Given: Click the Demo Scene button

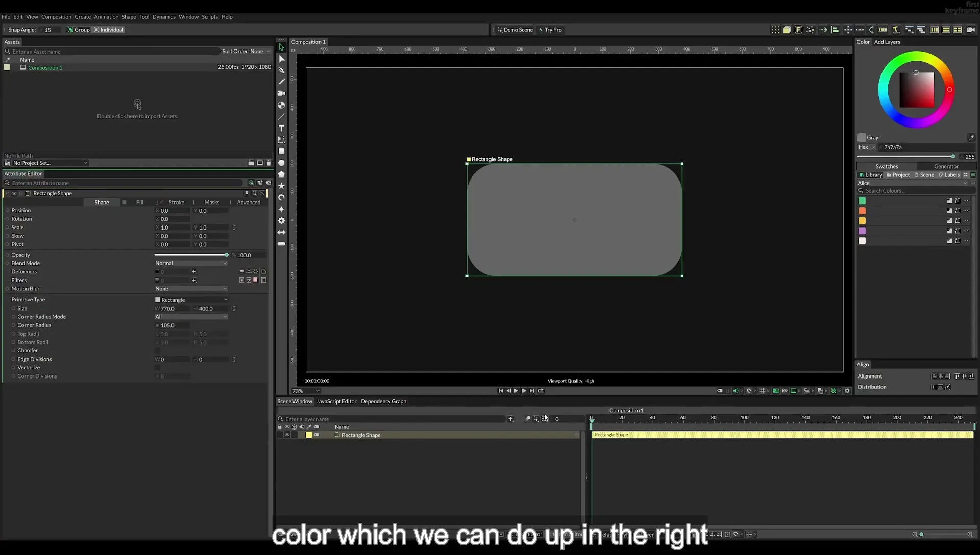Looking at the screenshot, I should (x=515, y=30).
